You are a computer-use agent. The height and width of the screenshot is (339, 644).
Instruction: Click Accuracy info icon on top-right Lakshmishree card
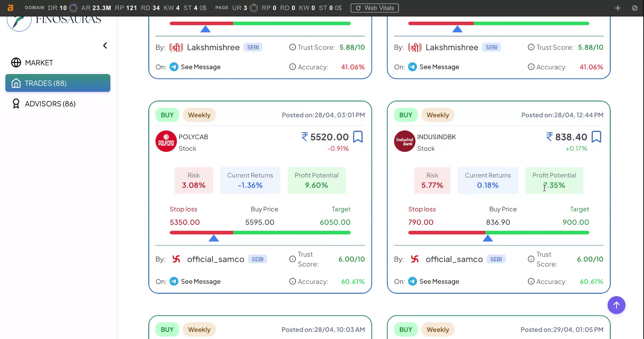coord(531,67)
